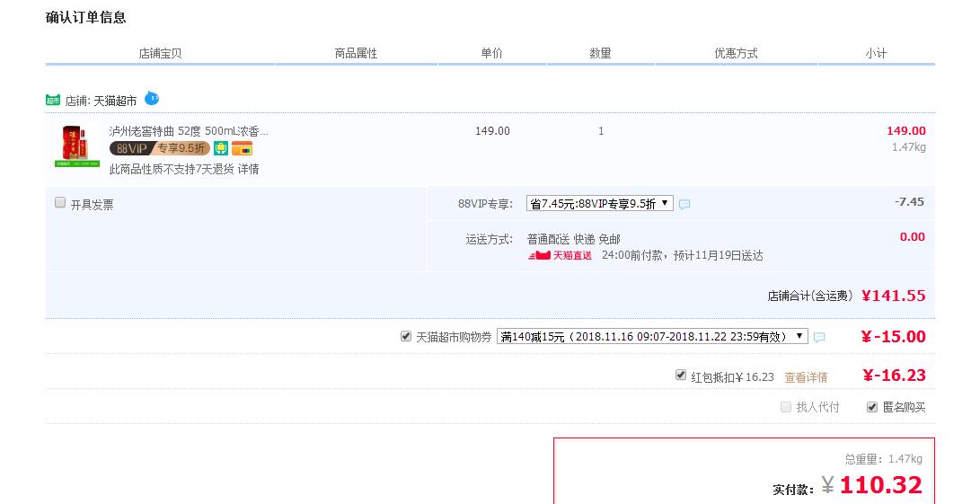The image size is (980, 504).
Task: Click the 天猫直送 delivery logo
Action: tap(560, 255)
